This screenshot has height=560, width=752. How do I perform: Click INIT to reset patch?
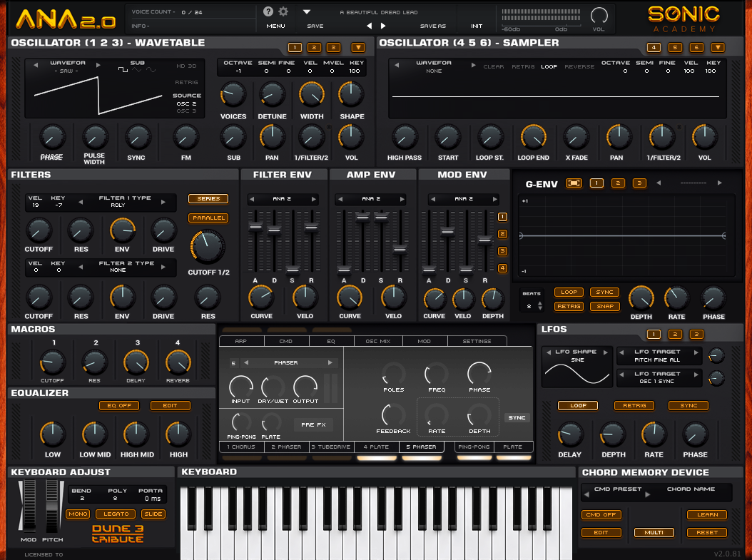[x=477, y=26]
